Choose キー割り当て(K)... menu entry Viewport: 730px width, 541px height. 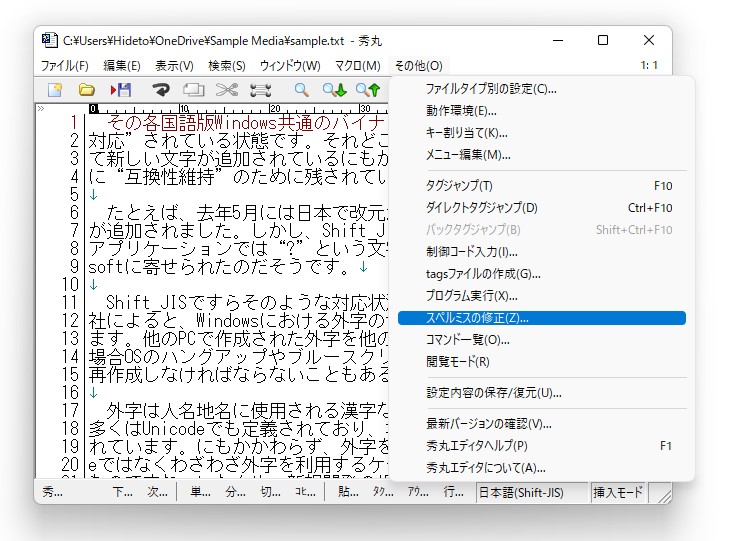pos(542,133)
